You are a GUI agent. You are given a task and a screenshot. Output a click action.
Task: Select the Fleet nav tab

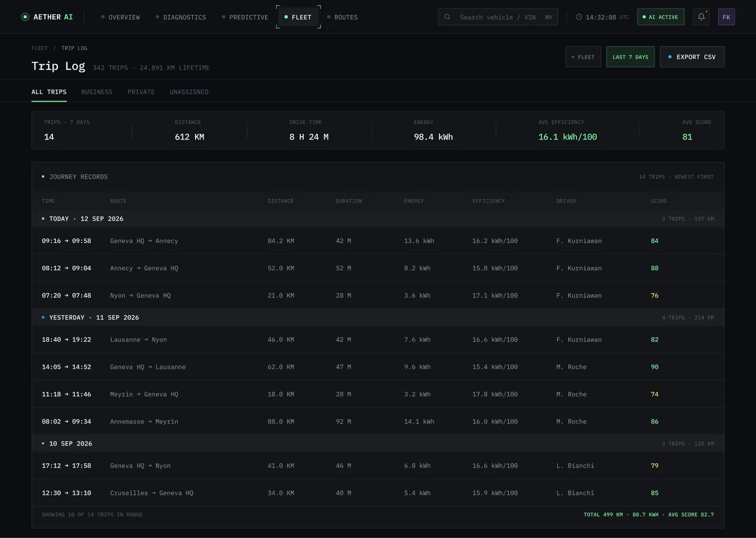[x=298, y=17]
